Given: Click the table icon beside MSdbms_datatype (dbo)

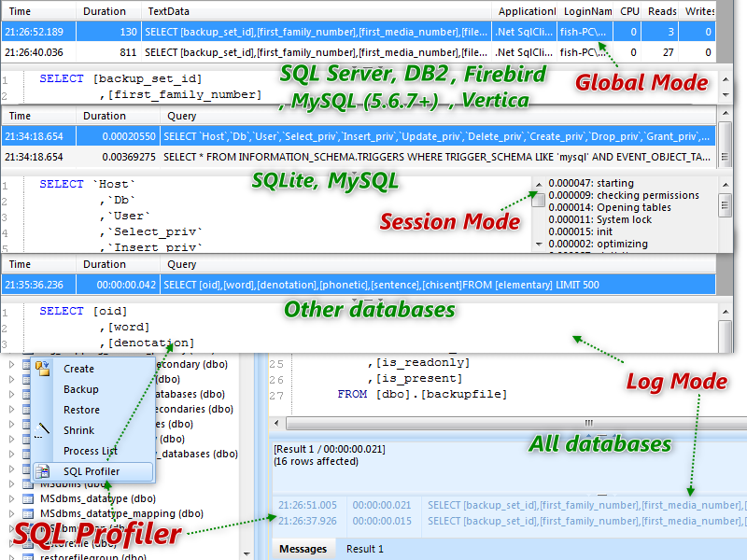Looking at the screenshot, I should tap(28, 498).
